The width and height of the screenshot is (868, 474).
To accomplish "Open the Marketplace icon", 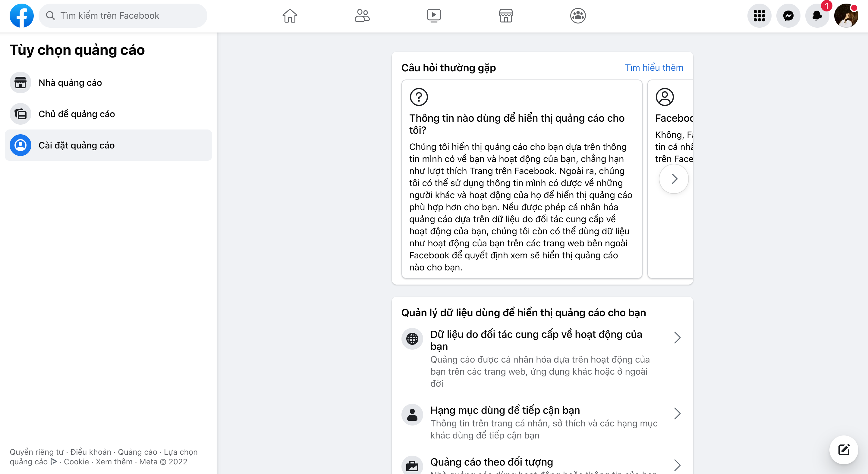I will [506, 16].
